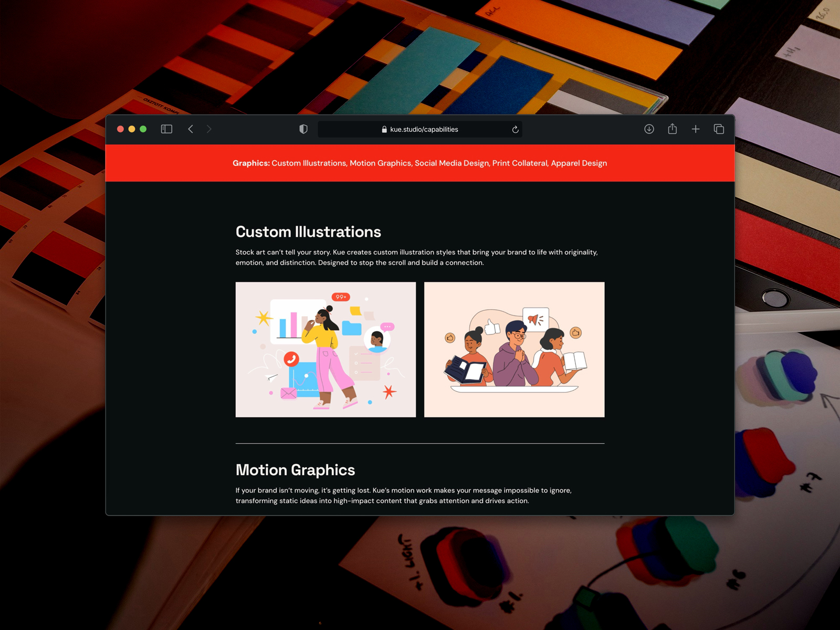Click the Custom Illustrations heading

(308, 232)
